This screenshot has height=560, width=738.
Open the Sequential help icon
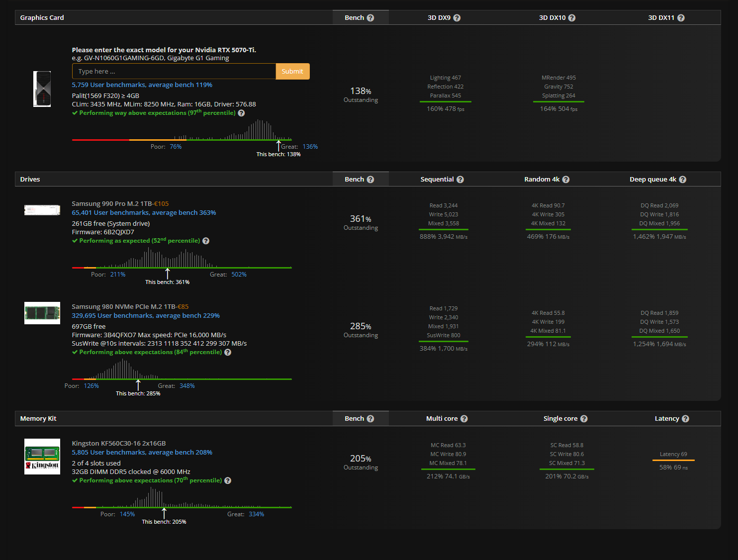(460, 180)
